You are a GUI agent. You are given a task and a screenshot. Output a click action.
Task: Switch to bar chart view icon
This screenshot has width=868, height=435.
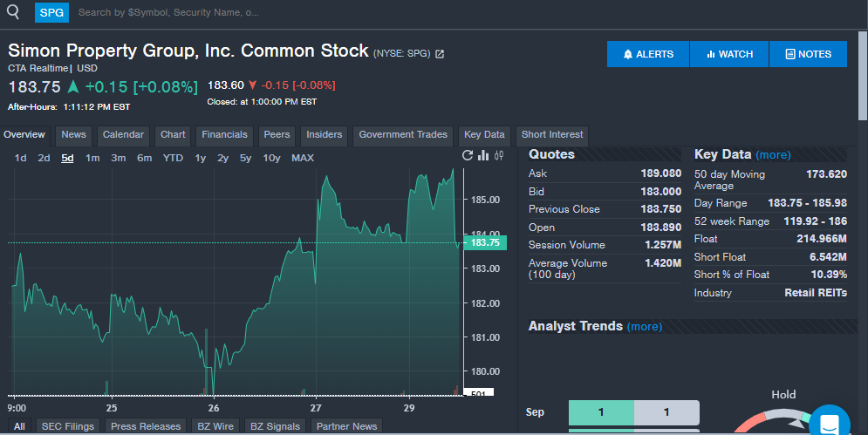pos(483,156)
